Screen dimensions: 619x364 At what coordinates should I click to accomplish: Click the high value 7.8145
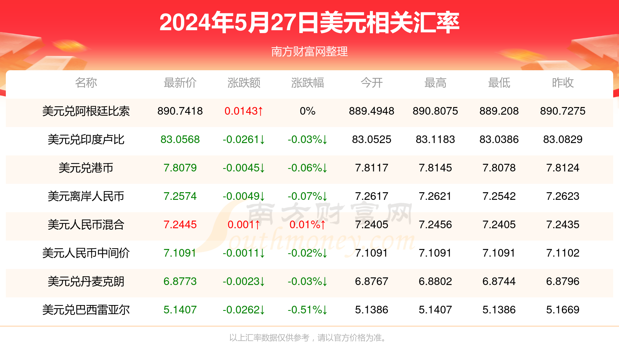(435, 168)
